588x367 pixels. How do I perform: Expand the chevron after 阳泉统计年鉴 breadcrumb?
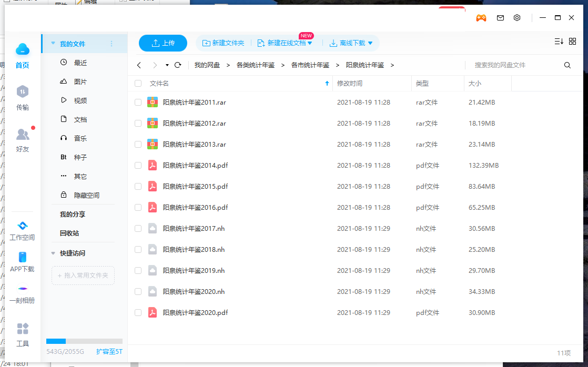(392, 65)
